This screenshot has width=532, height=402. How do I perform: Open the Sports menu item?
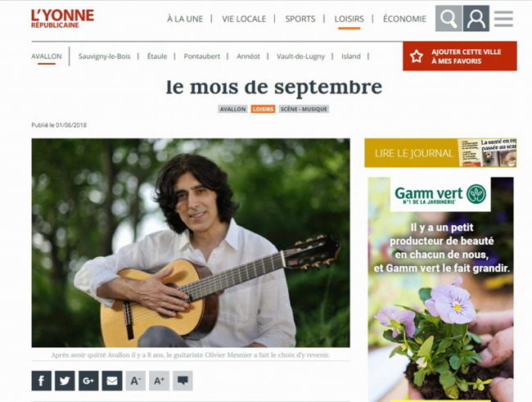300,19
